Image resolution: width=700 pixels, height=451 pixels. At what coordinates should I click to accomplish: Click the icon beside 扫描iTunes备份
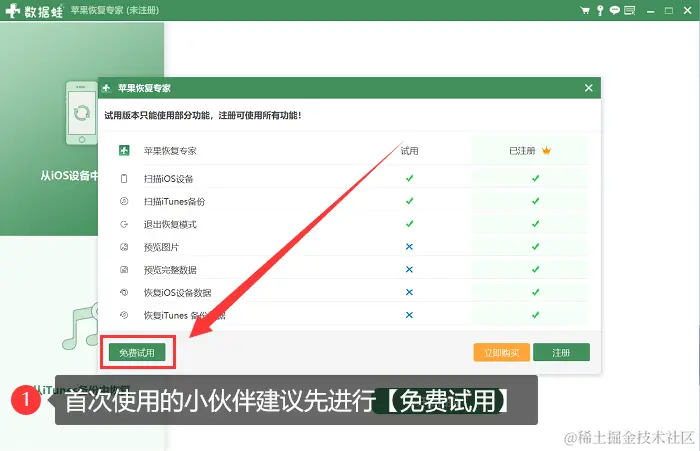coord(124,201)
